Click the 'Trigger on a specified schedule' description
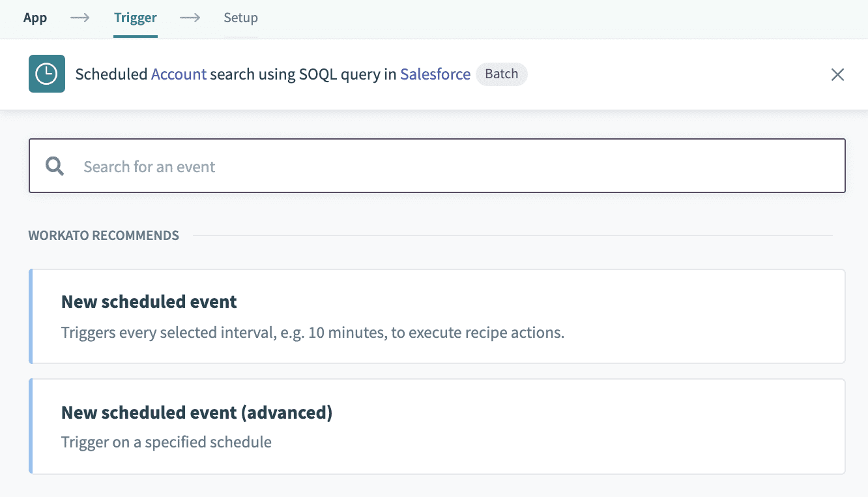The height and width of the screenshot is (497, 868). [166, 442]
